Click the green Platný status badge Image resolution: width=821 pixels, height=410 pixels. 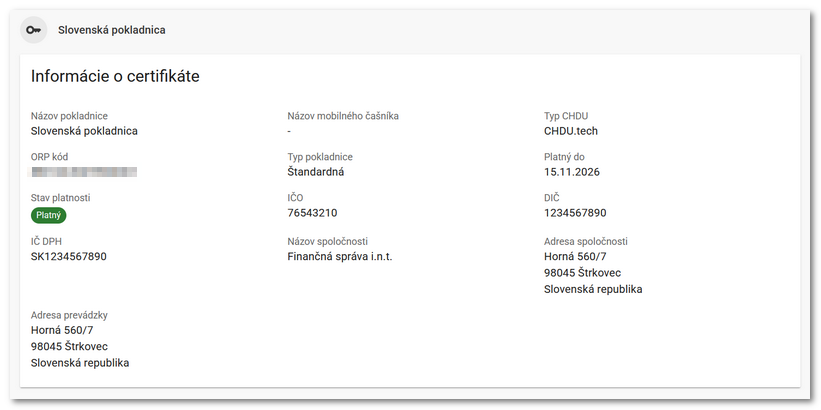[x=49, y=215]
